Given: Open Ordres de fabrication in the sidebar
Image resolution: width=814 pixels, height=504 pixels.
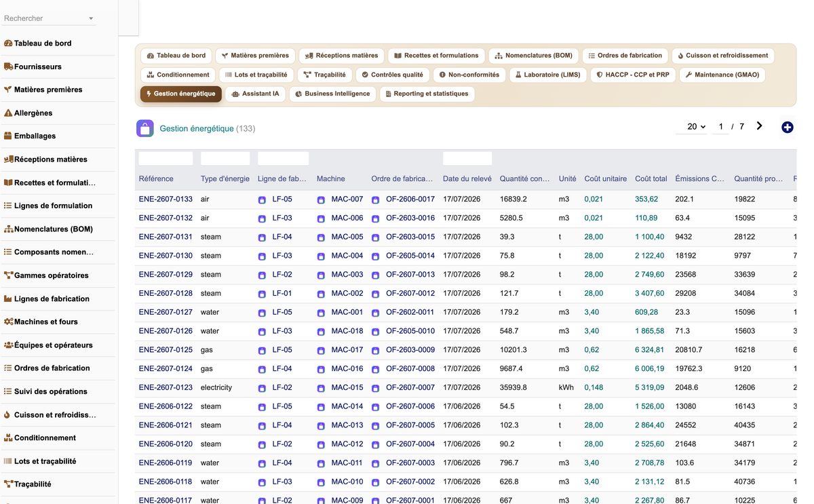Looking at the screenshot, I should [x=47, y=368].
